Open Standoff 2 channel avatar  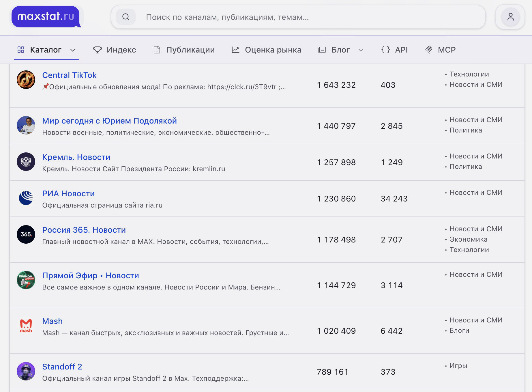click(x=26, y=371)
